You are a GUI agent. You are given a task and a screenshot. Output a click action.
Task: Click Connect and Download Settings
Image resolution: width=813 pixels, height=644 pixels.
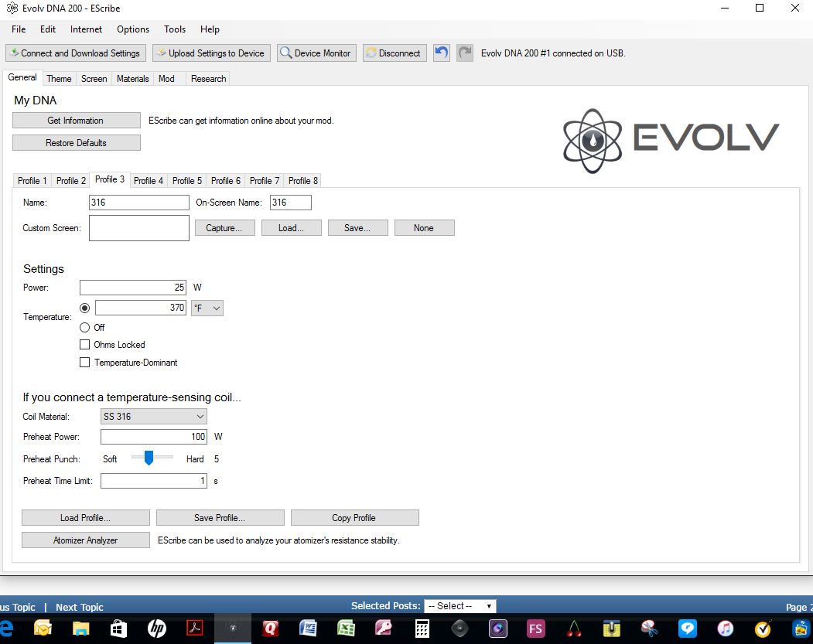[x=74, y=53]
